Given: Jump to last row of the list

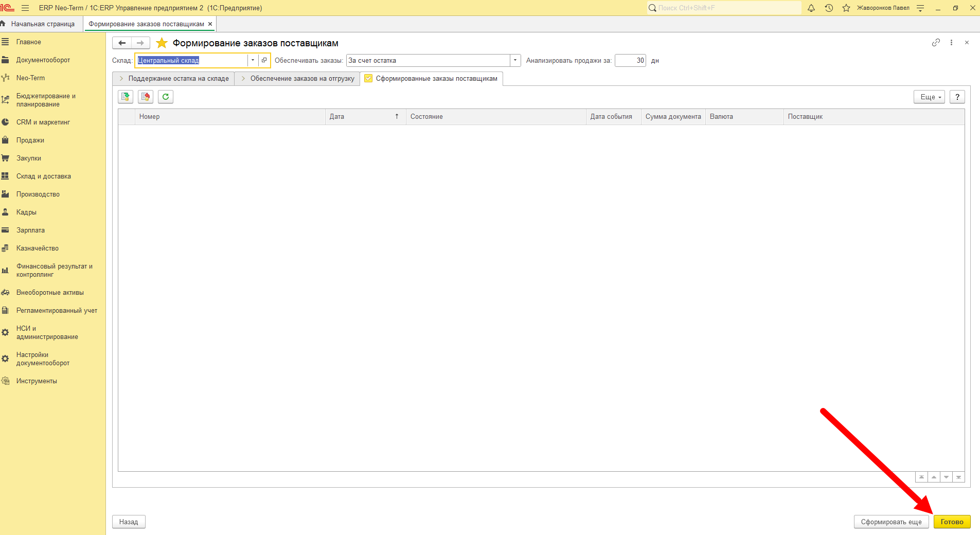Looking at the screenshot, I should click(958, 477).
